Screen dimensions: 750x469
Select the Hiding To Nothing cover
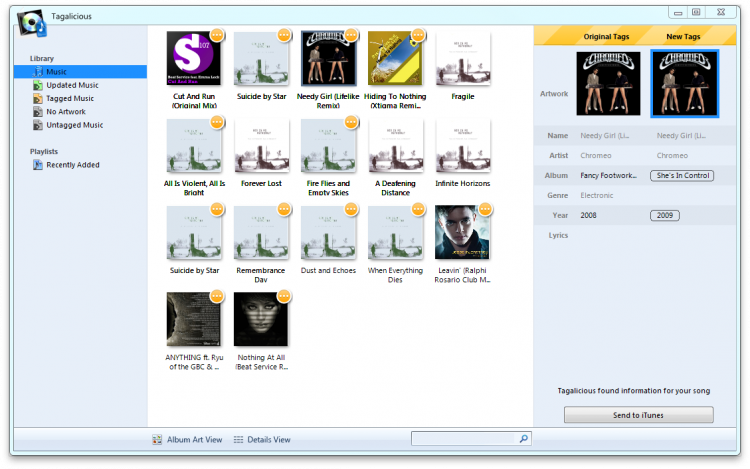tap(395, 58)
